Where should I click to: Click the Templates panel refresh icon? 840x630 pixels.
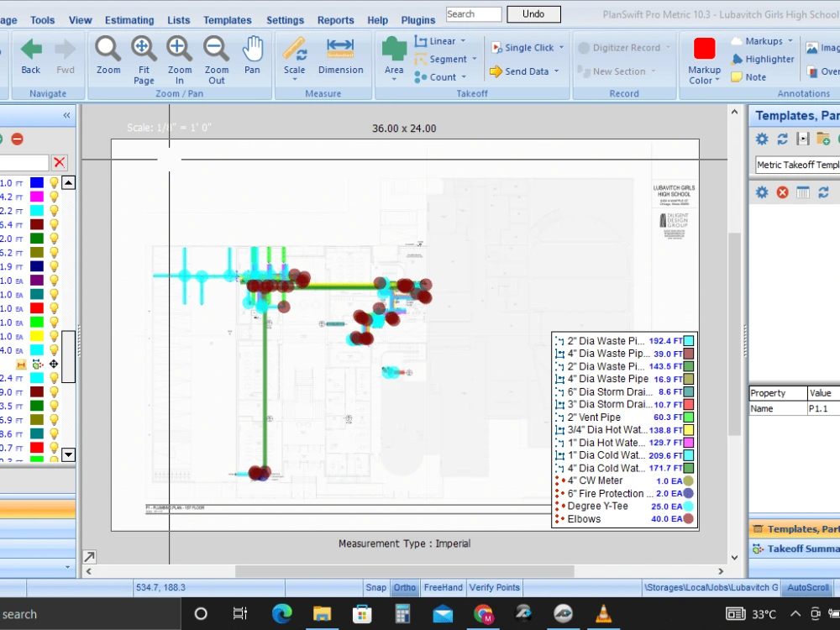tap(782, 139)
